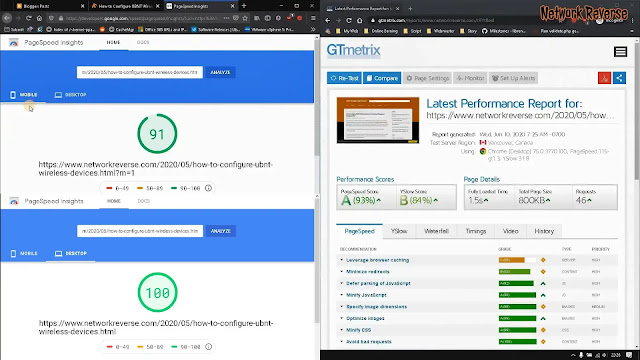The image size is (640, 360).
Task: Open GTmetrix Page Settings button
Action: (427, 78)
